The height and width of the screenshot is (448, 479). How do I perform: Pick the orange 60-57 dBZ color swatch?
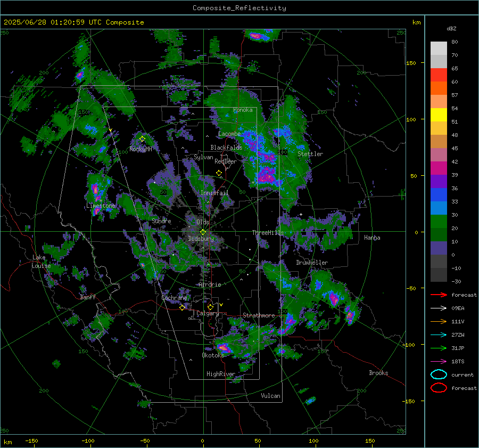(x=439, y=88)
